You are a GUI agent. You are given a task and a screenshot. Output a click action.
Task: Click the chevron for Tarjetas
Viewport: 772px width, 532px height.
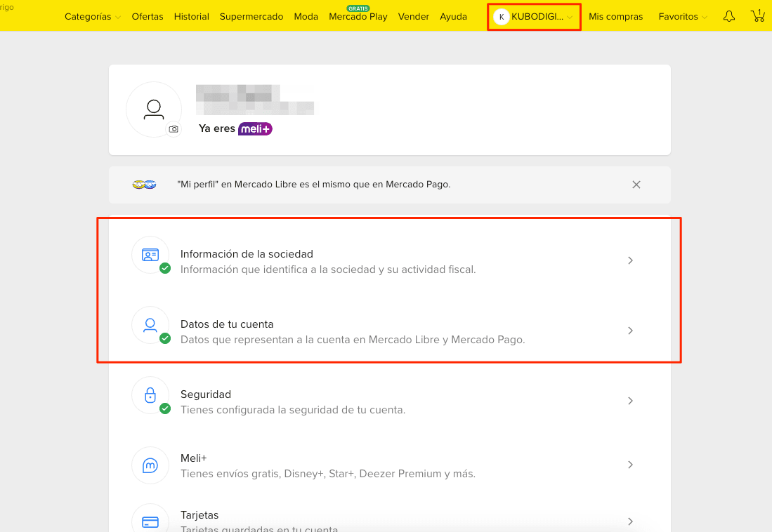click(x=630, y=521)
